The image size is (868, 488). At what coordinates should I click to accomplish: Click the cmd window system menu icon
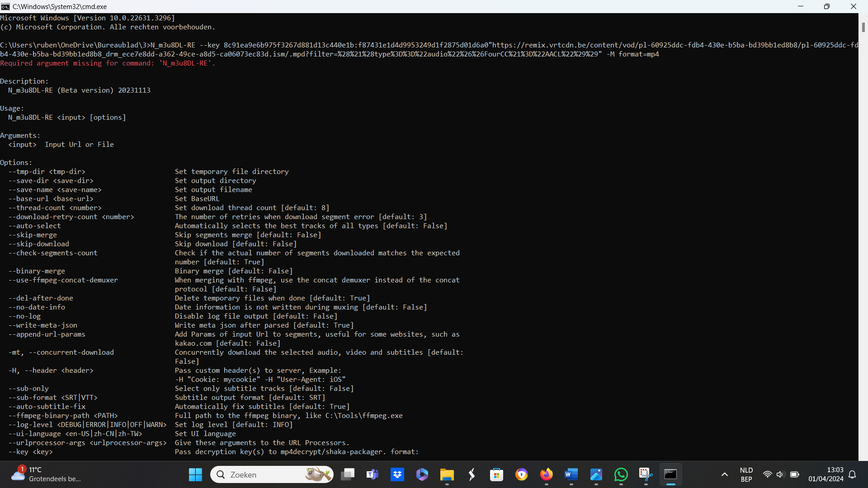coord(5,6)
